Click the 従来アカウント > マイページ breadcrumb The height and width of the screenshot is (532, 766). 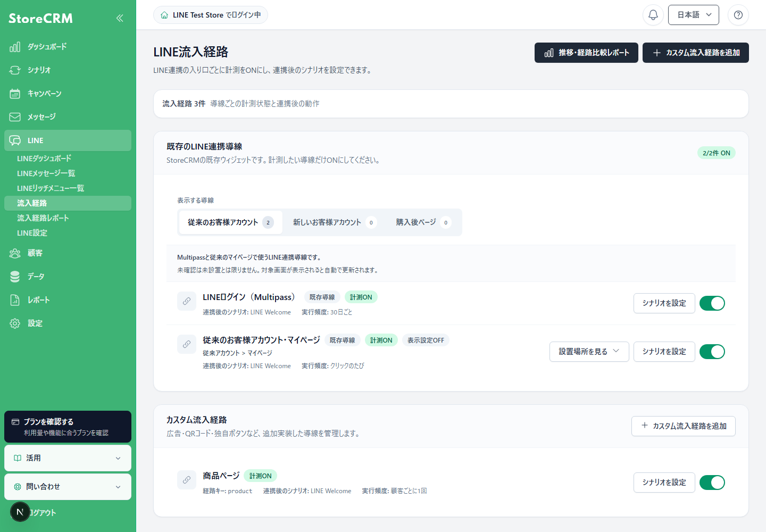(x=237, y=353)
